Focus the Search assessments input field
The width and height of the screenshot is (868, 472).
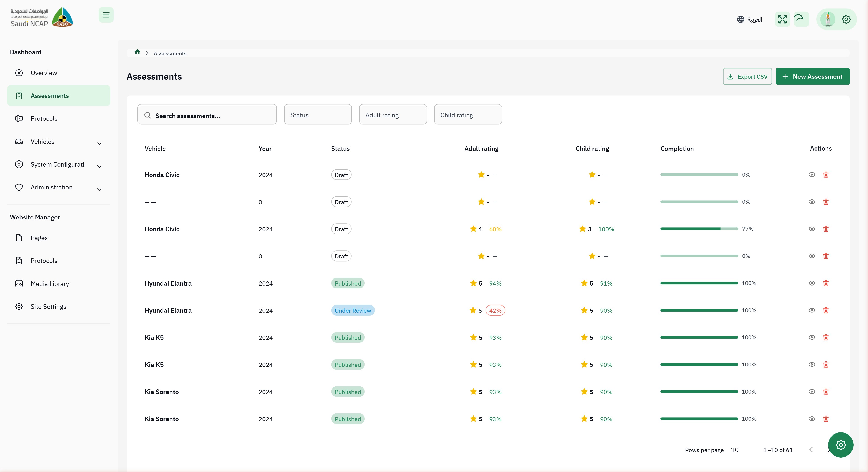point(207,115)
